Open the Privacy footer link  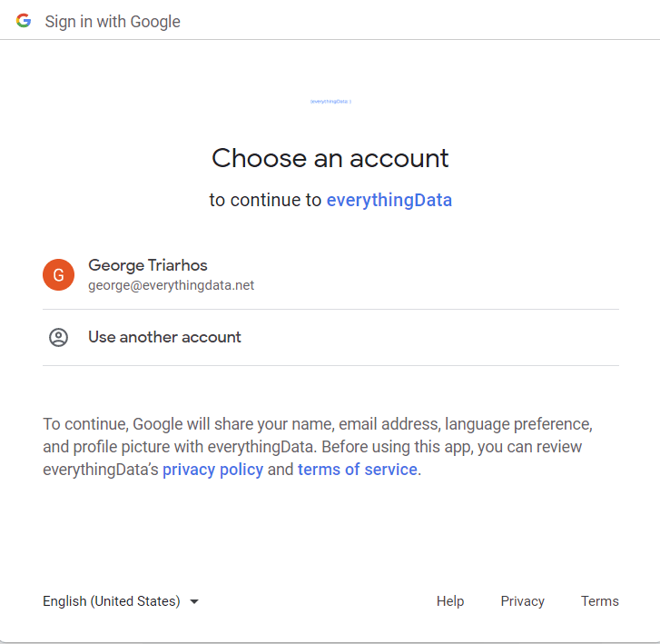click(x=522, y=601)
